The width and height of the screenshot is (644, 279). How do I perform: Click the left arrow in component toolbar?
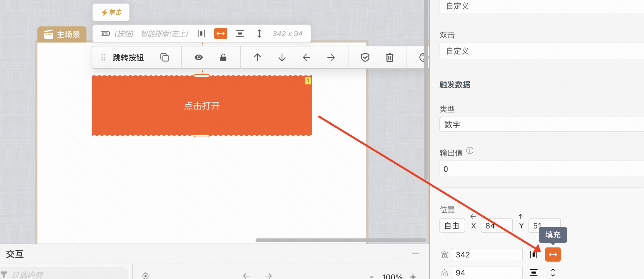coord(307,57)
